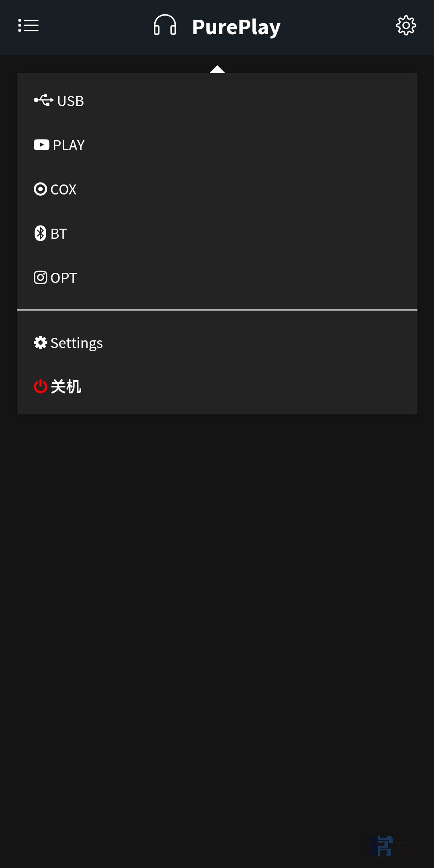Click the PurePlay title text
Viewport: 434px width, 868px height.
point(236,27)
